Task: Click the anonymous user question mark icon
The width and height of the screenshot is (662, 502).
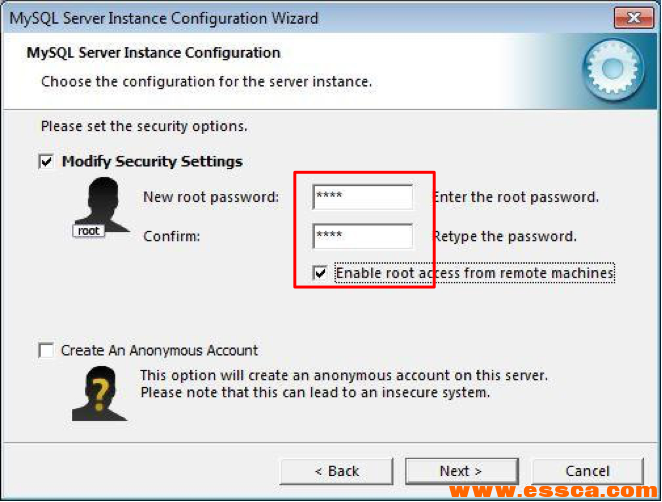Action: tap(100, 391)
